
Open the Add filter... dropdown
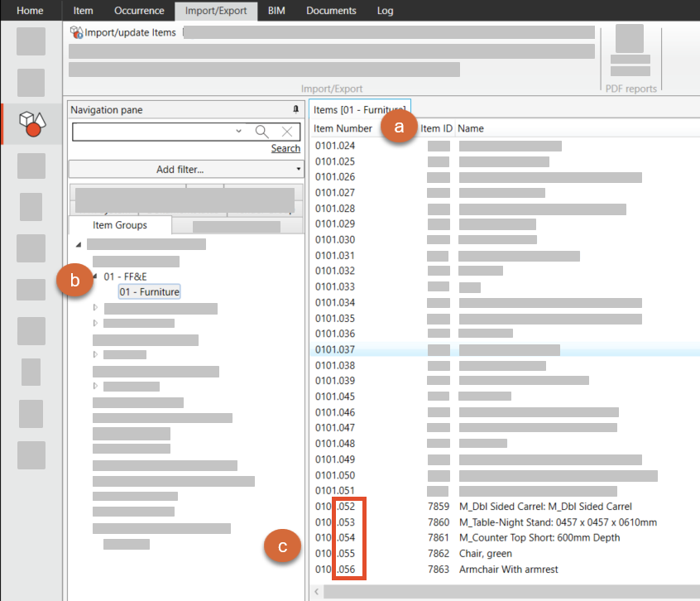click(186, 169)
